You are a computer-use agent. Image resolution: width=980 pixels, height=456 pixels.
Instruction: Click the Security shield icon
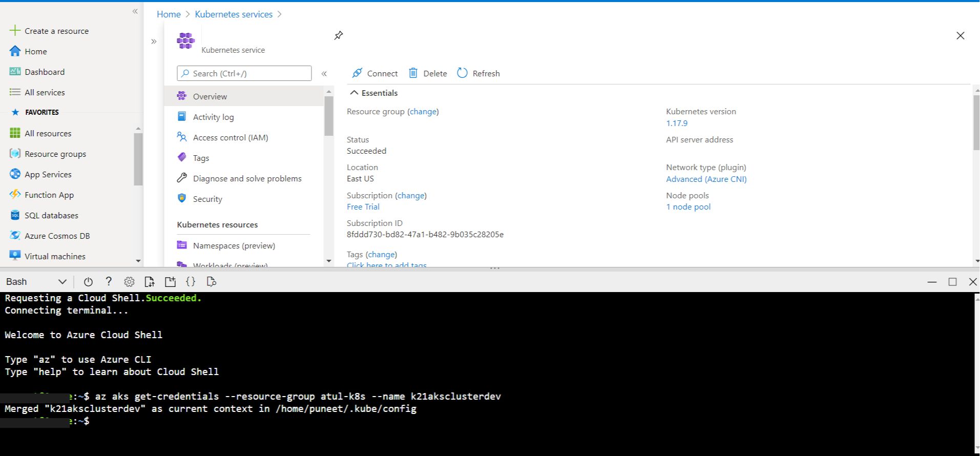click(x=182, y=198)
